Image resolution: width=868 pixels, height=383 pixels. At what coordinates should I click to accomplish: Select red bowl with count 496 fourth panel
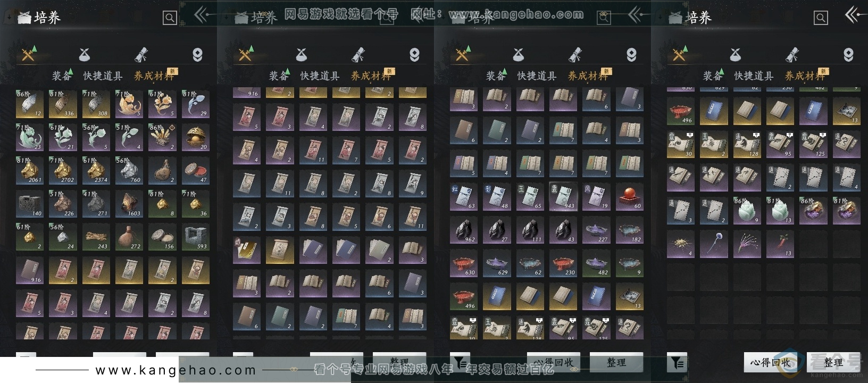[x=681, y=112]
